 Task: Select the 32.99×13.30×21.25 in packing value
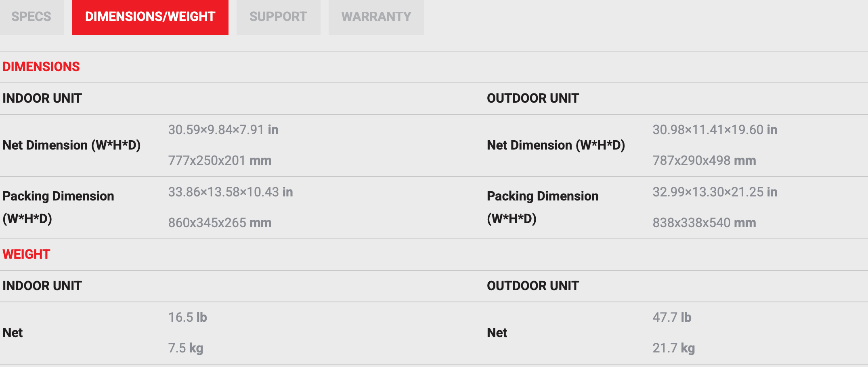[x=715, y=192]
